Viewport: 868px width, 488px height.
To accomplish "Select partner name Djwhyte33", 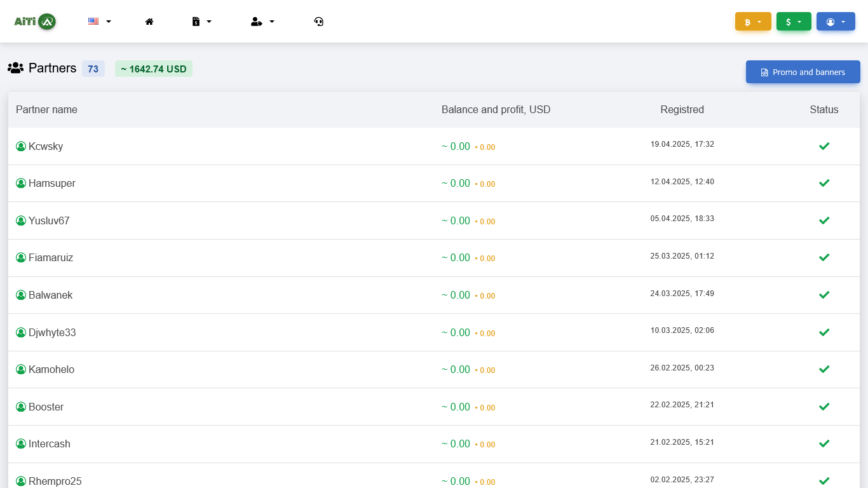I will (52, 332).
